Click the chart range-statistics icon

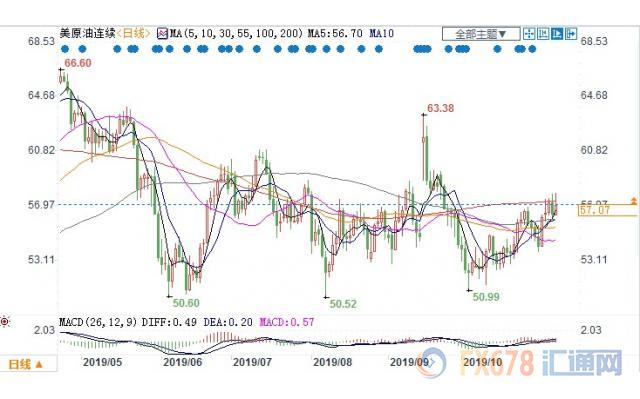pos(543,33)
